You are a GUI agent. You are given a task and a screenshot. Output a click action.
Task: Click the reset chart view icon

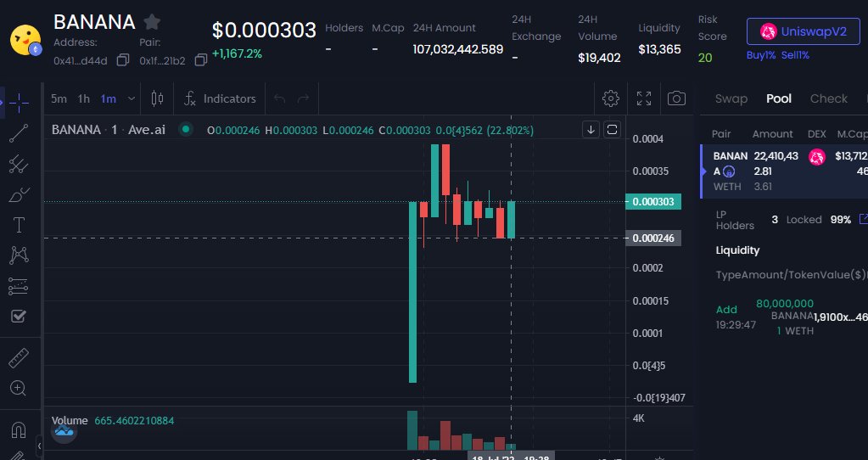612,130
